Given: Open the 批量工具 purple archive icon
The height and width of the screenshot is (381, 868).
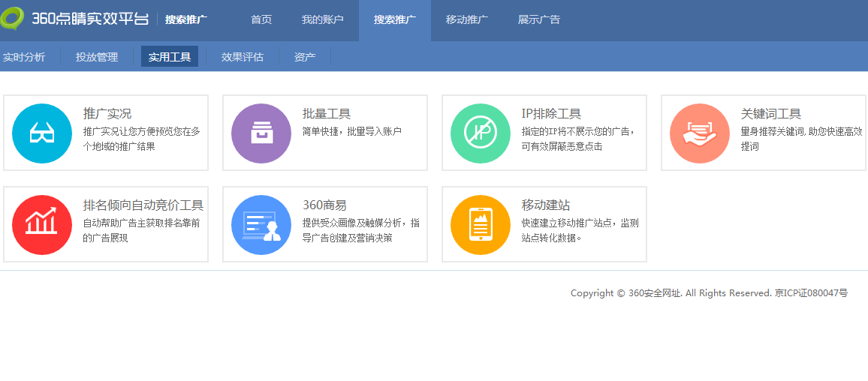Looking at the screenshot, I should click(261, 133).
